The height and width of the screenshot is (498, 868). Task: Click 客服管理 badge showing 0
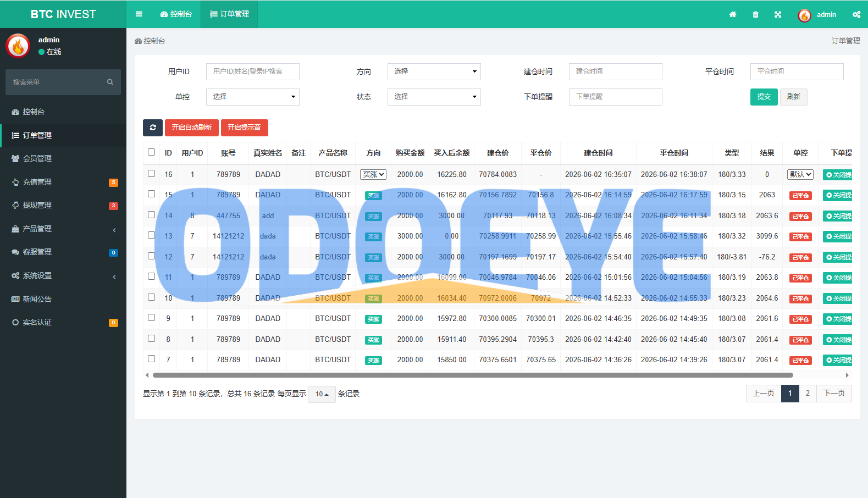pyautogui.click(x=113, y=253)
